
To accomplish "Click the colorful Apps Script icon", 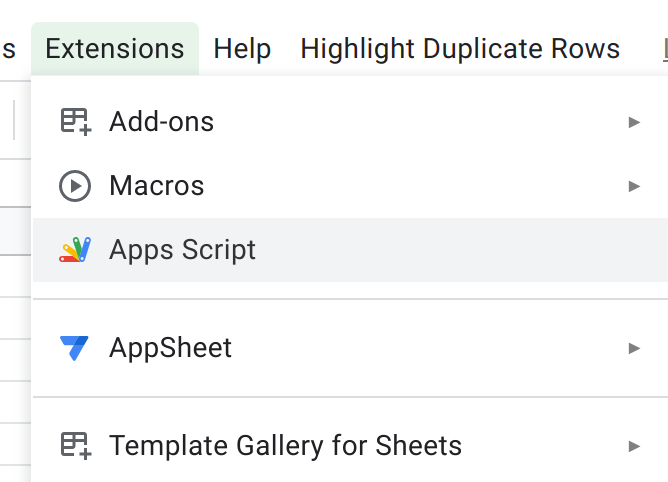I will coord(75,250).
